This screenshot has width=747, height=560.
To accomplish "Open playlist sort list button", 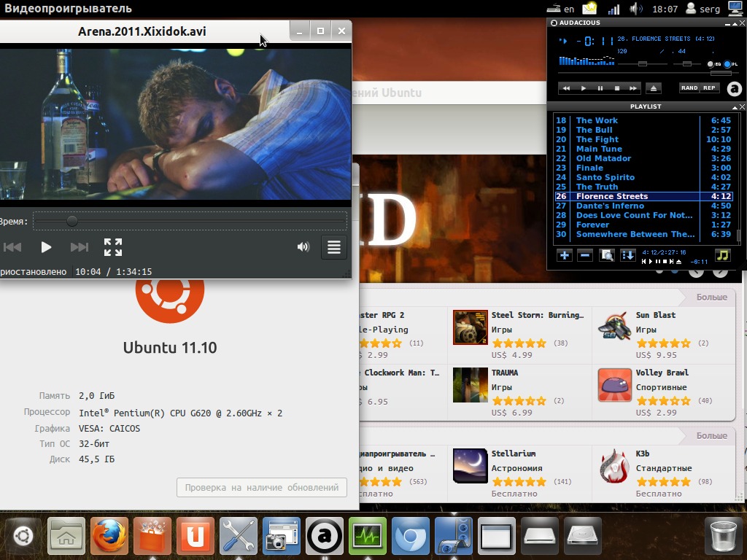I will [628, 256].
